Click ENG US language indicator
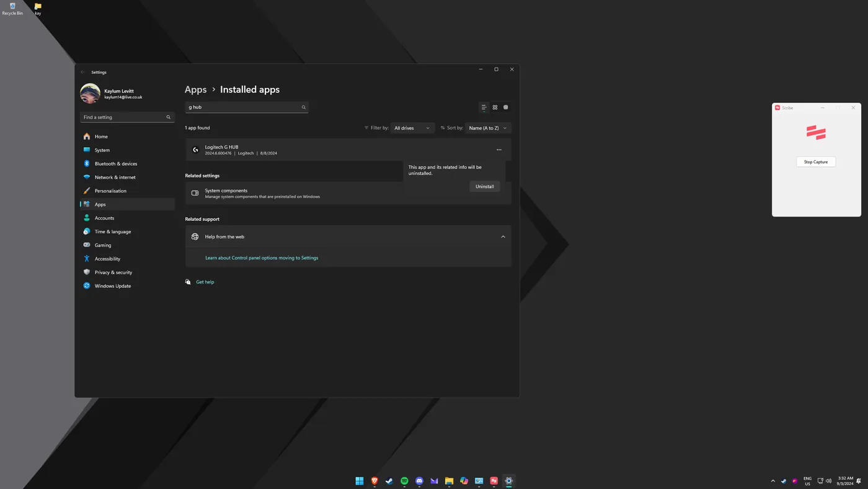 pos(807,481)
